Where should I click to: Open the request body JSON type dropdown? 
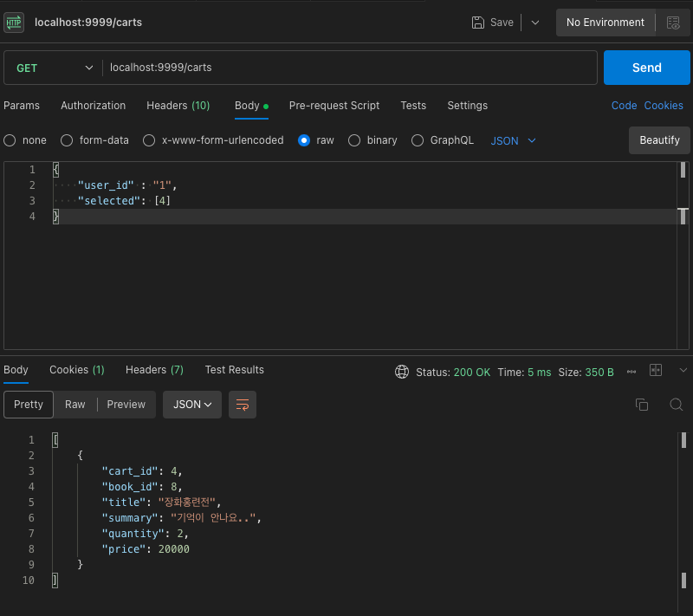click(514, 140)
